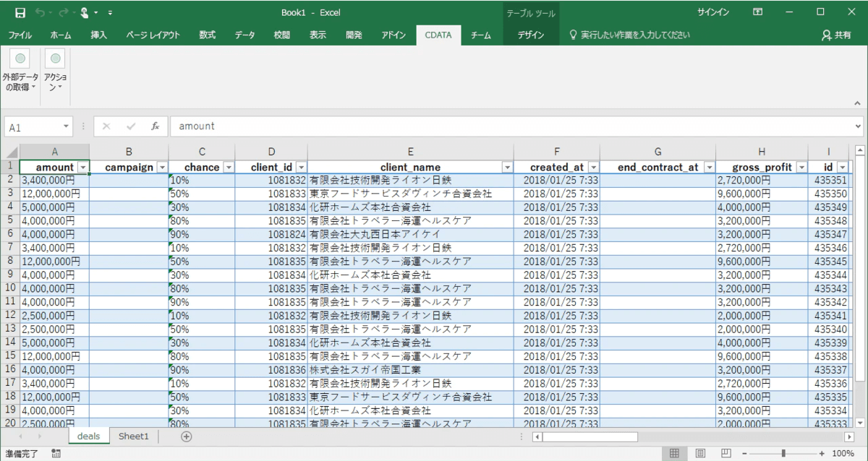This screenshot has height=461, width=868.
Task: Click the zoom slider handle
Action: [783, 453]
